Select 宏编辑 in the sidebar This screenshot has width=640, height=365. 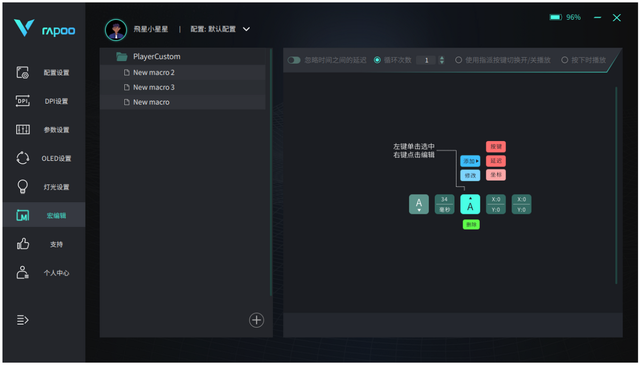point(44,215)
